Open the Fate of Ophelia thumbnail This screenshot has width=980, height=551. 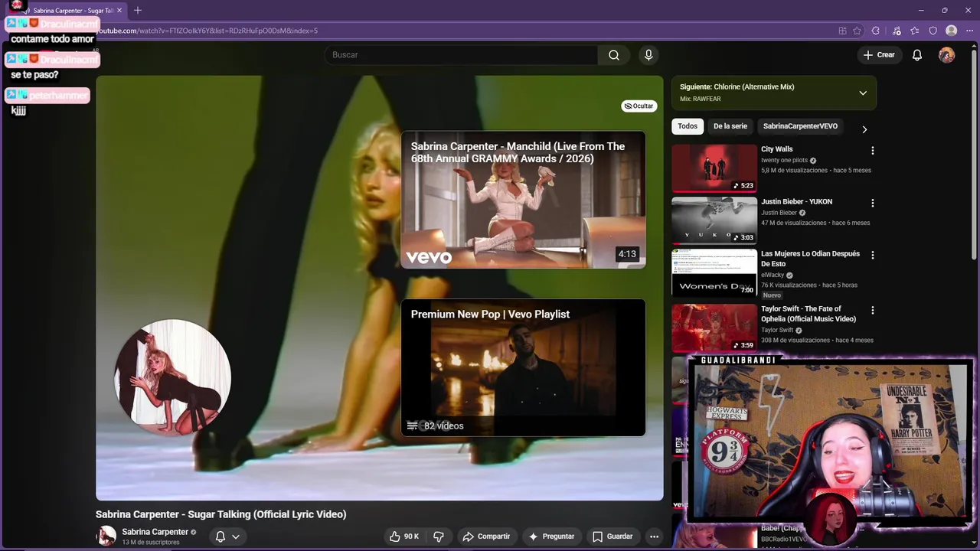tap(714, 328)
